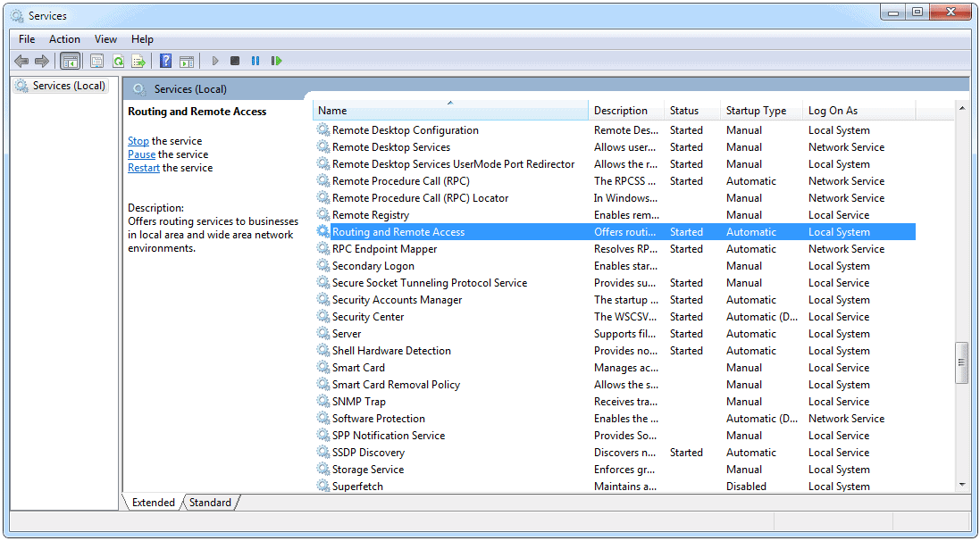The width and height of the screenshot is (980, 541).
Task: Click the Pause Service toolbar icon
Action: (255, 61)
